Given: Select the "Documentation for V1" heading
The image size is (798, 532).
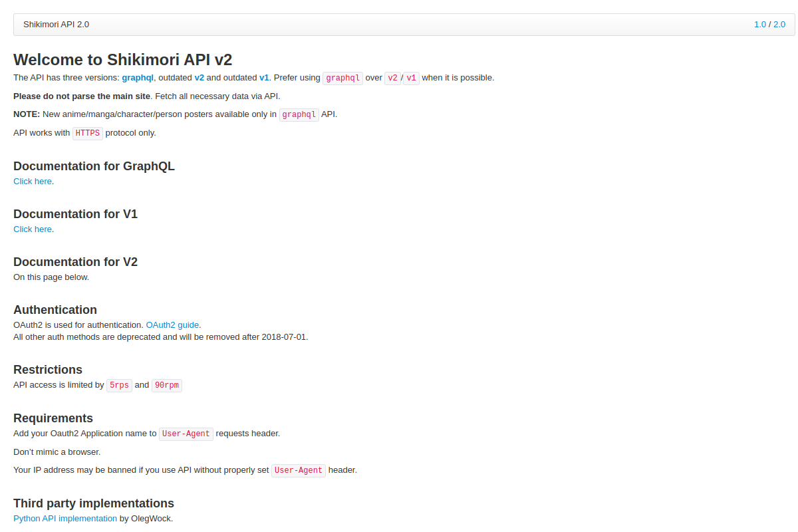Looking at the screenshot, I should coord(76,214).
